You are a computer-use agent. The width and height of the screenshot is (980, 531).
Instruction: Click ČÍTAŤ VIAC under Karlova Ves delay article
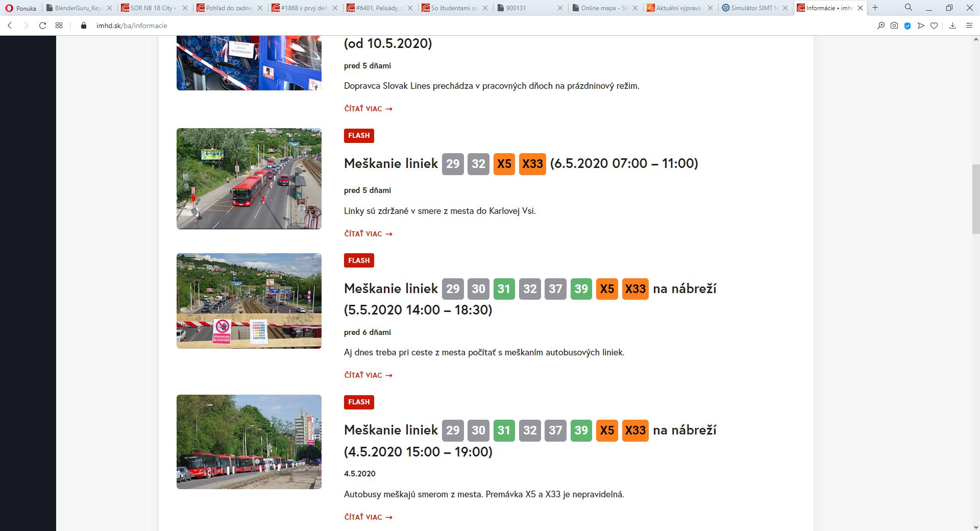368,234
